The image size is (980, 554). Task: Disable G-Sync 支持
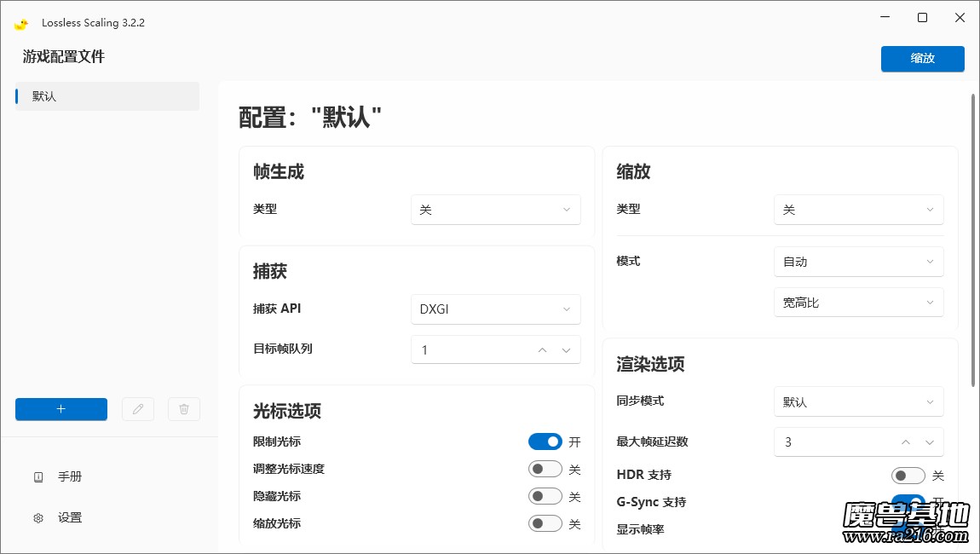908,502
